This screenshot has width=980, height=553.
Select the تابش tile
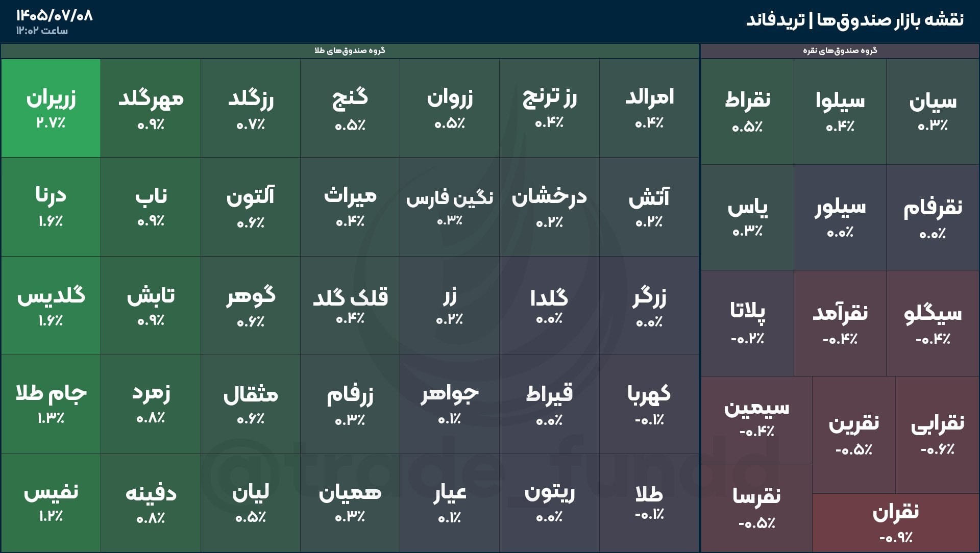[151, 306]
